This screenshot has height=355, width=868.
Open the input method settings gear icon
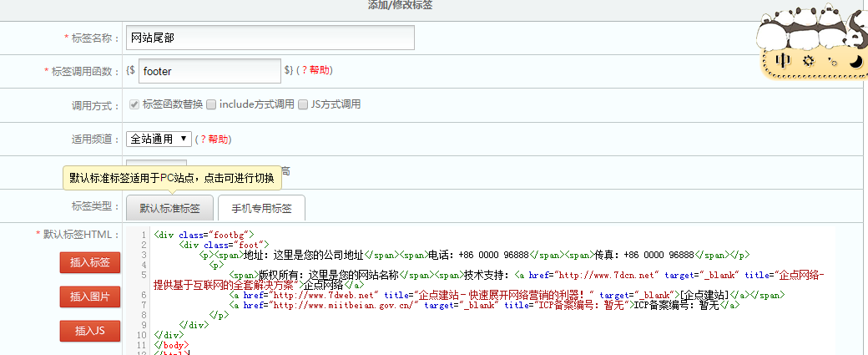click(807, 60)
